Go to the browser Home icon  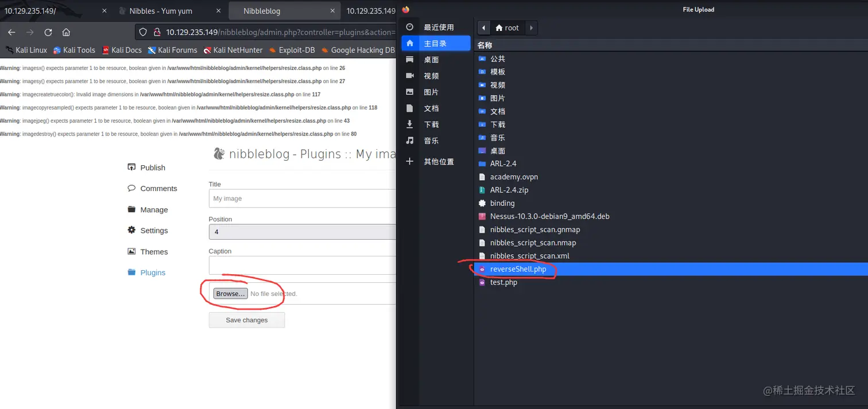[x=66, y=32]
